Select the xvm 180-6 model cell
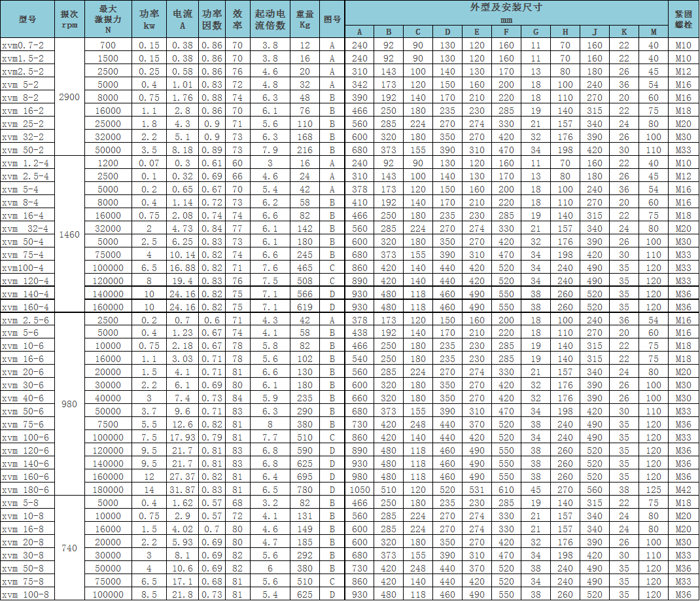This screenshot has height=601, width=700. (x=27, y=489)
